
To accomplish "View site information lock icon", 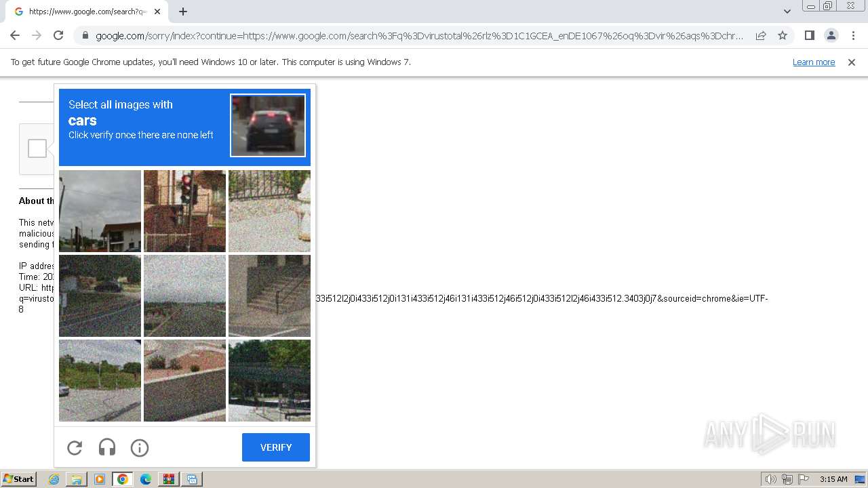I will [85, 36].
